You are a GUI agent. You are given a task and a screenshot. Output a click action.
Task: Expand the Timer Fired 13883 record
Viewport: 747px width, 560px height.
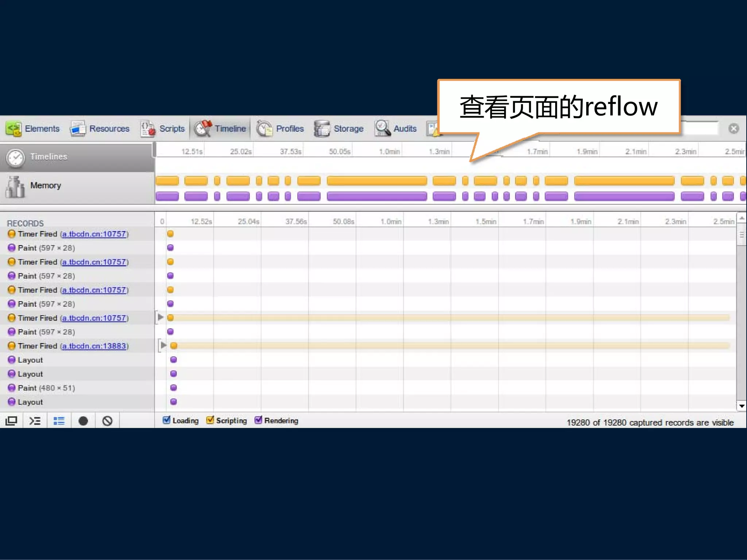click(x=163, y=345)
